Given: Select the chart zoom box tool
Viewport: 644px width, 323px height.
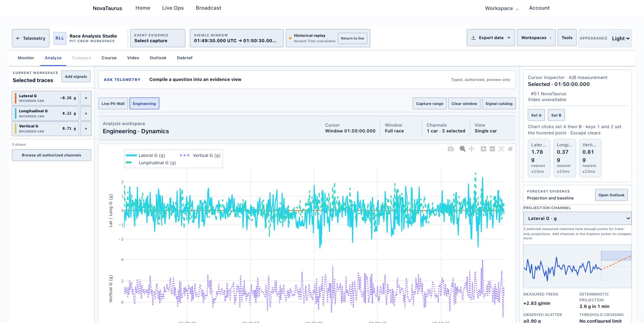Looking at the screenshot, I should pos(462,149).
